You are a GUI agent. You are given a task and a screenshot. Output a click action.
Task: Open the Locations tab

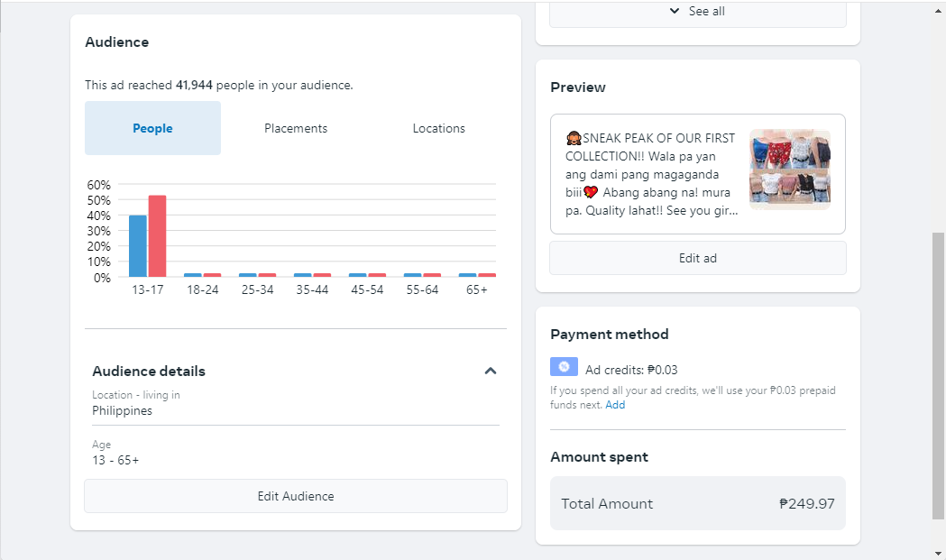coord(438,128)
